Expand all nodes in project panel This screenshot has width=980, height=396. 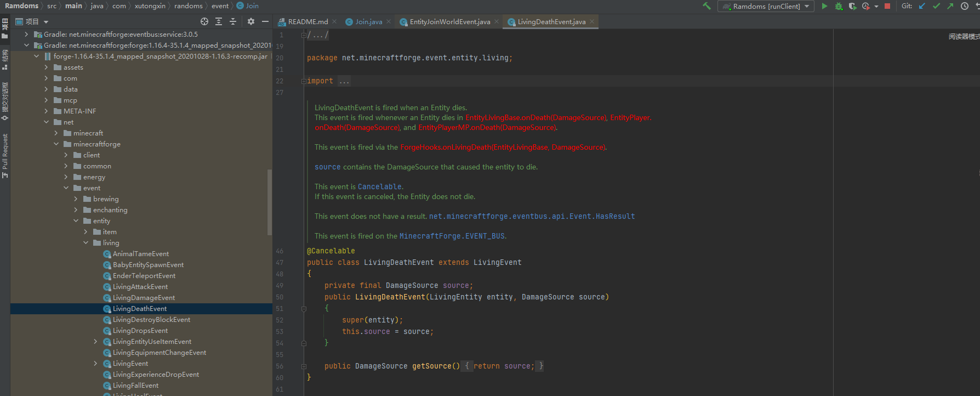coord(219,21)
